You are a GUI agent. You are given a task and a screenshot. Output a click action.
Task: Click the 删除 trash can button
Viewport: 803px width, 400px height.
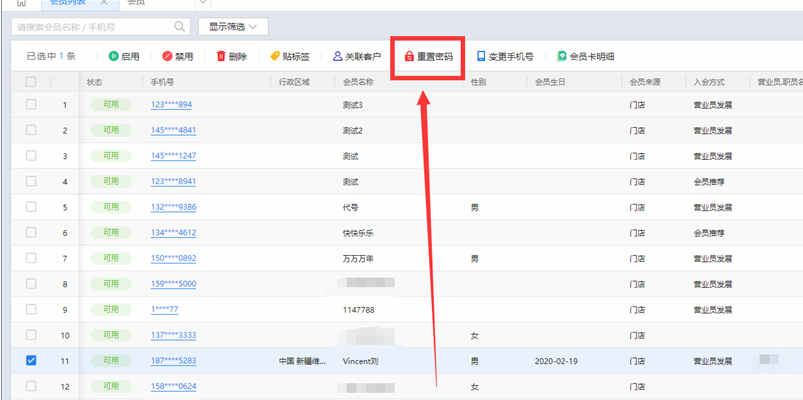[231, 57]
